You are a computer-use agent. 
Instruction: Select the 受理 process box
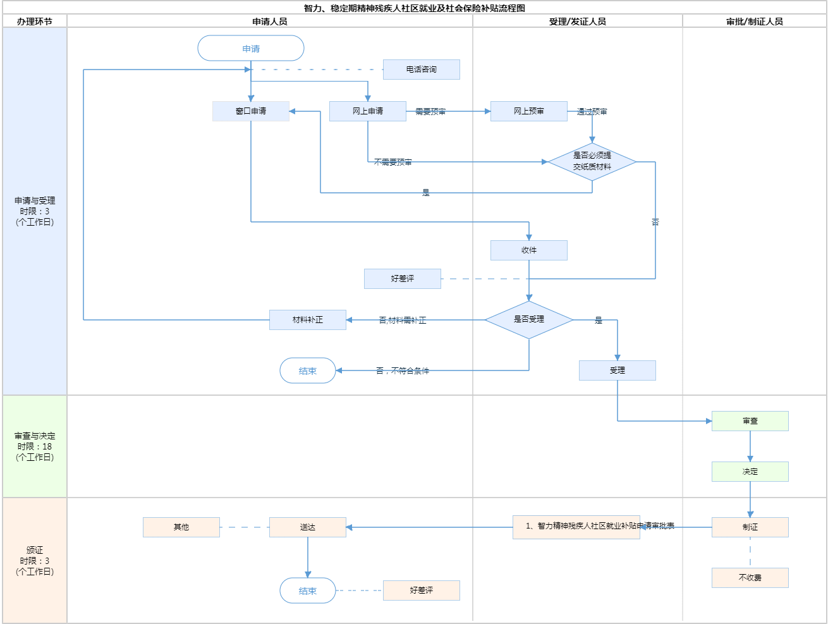tap(618, 370)
